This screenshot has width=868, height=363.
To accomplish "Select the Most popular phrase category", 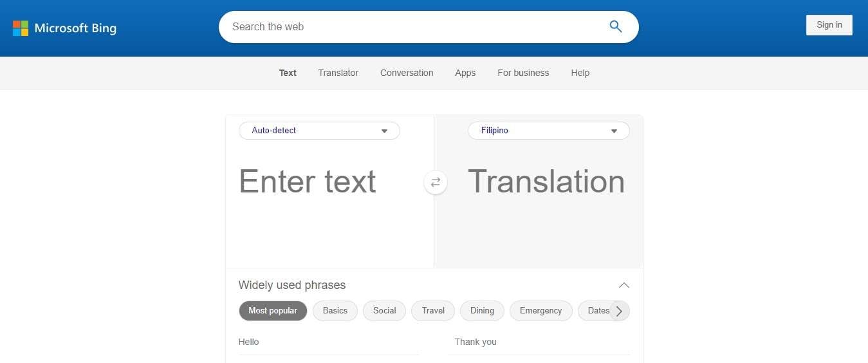I will (273, 311).
